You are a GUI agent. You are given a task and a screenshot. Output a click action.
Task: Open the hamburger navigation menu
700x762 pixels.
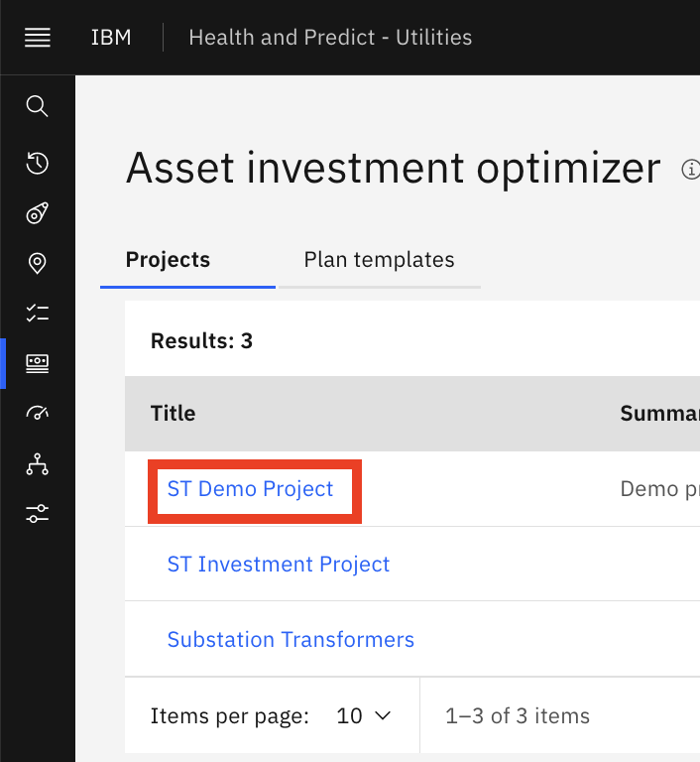[38, 38]
